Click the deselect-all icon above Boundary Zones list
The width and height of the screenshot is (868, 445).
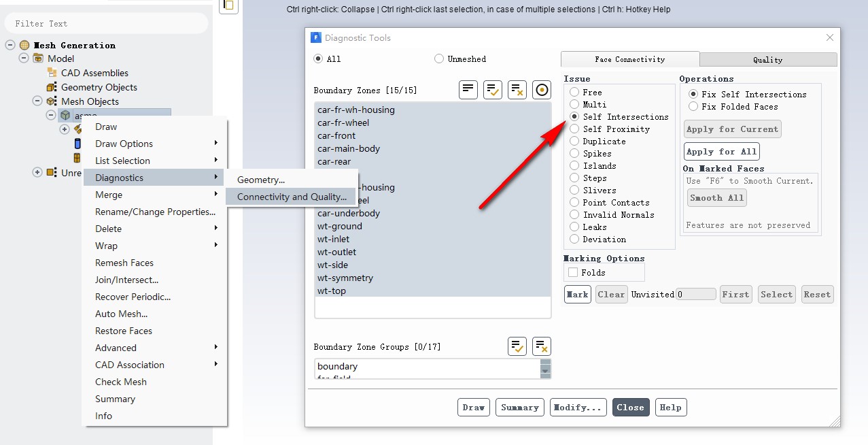click(517, 89)
